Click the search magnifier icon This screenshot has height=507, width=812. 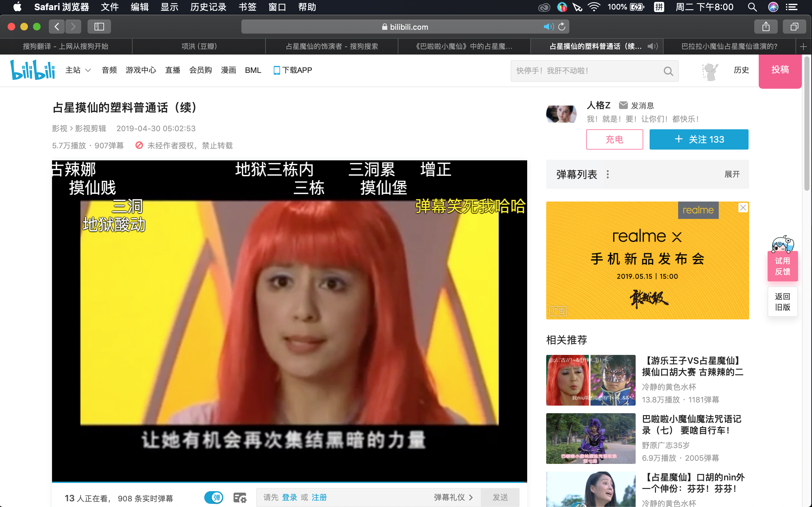click(668, 71)
